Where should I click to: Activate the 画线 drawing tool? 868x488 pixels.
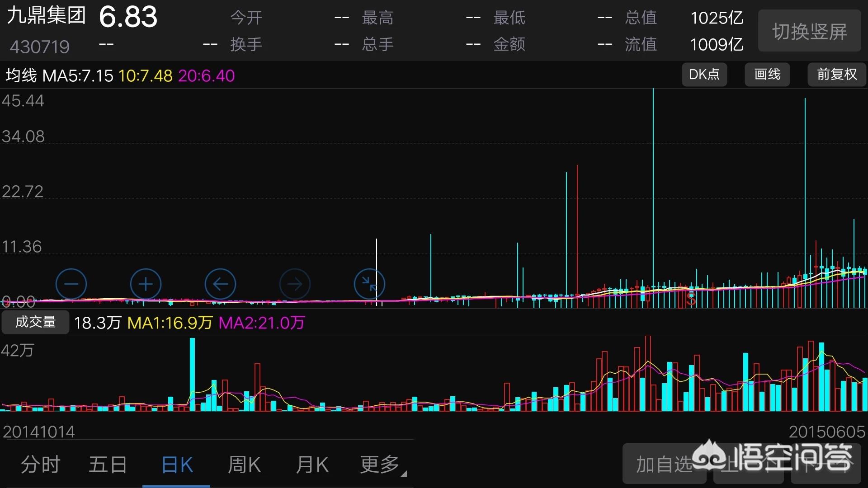[x=767, y=75]
